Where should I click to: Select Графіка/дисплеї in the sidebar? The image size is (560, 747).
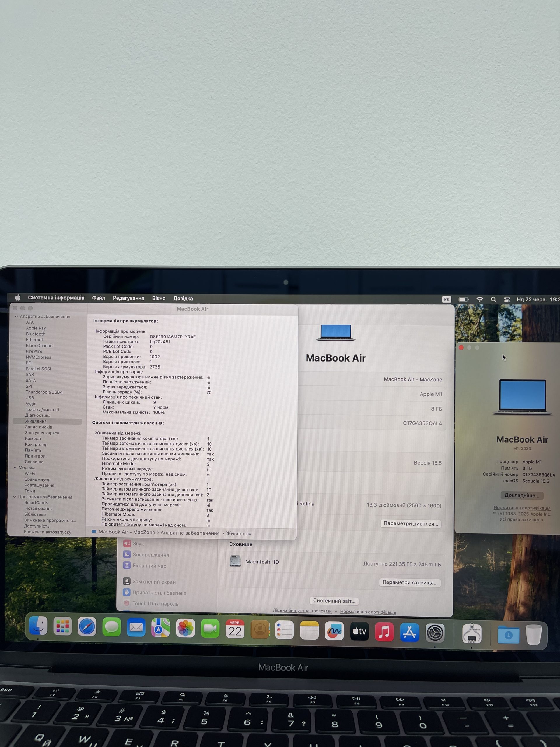tap(42, 409)
